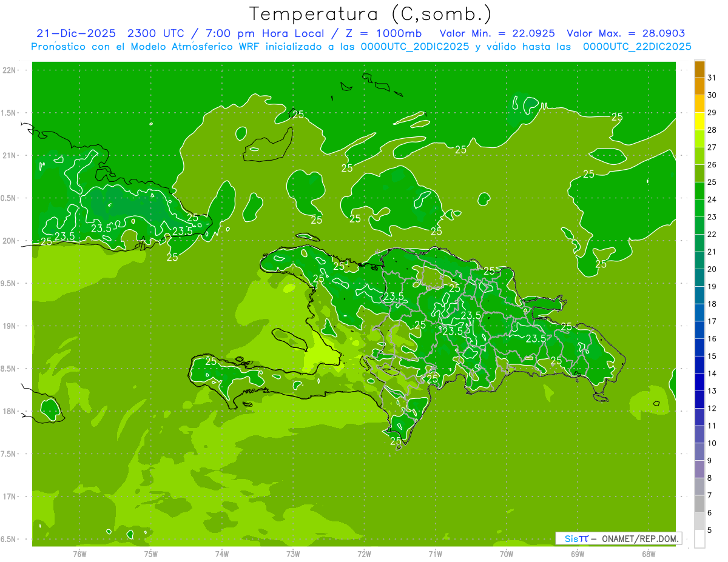
Task: Click the legend label '18'
Action: (712, 304)
